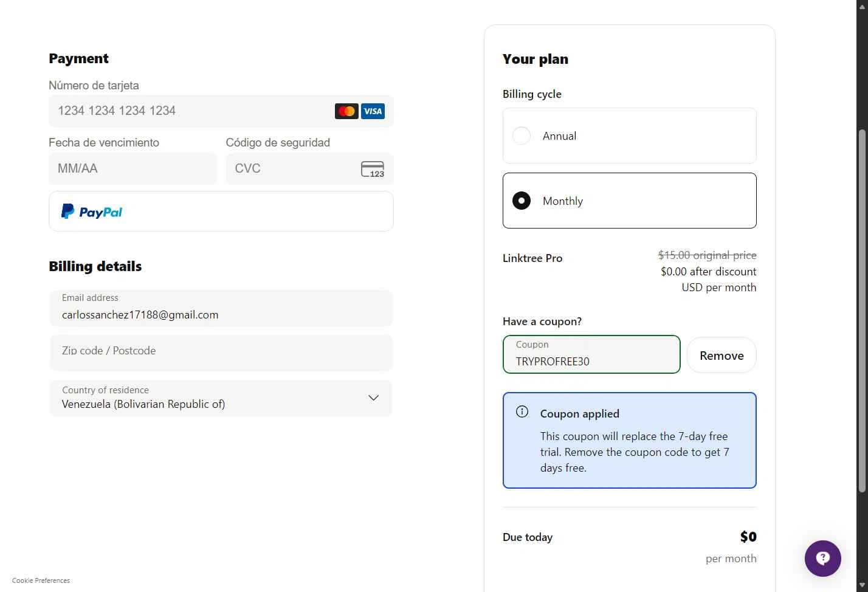868x592 pixels.
Task: Click the Mastercard logo icon
Action: tap(346, 111)
